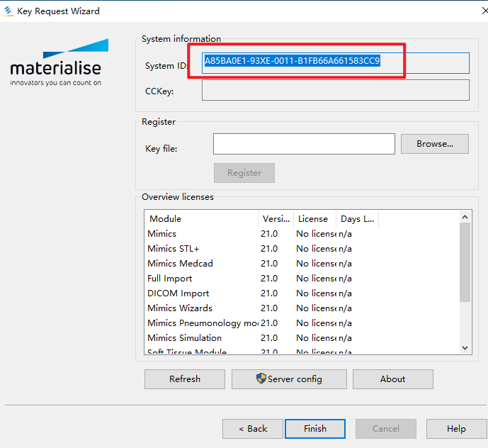Open Help for the wizard

tap(455, 429)
